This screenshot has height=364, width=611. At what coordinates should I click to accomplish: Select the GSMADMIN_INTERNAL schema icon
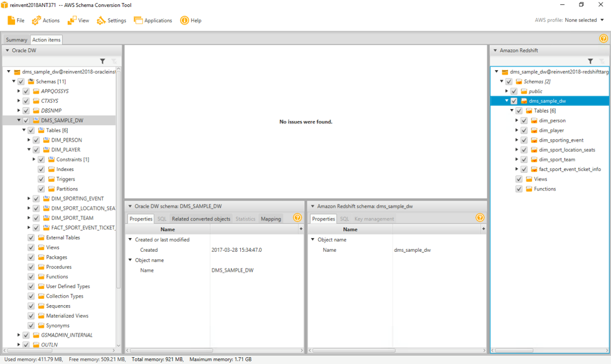pos(36,335)
